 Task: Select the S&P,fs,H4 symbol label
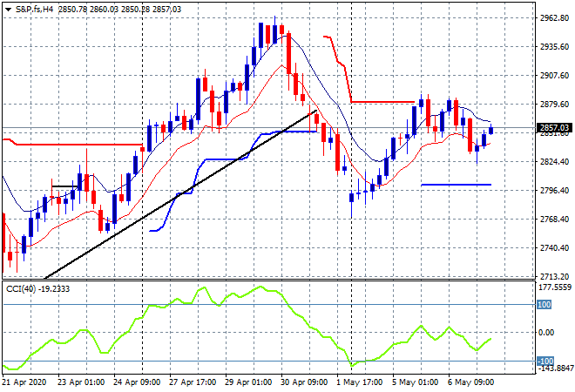coord(34,10)
